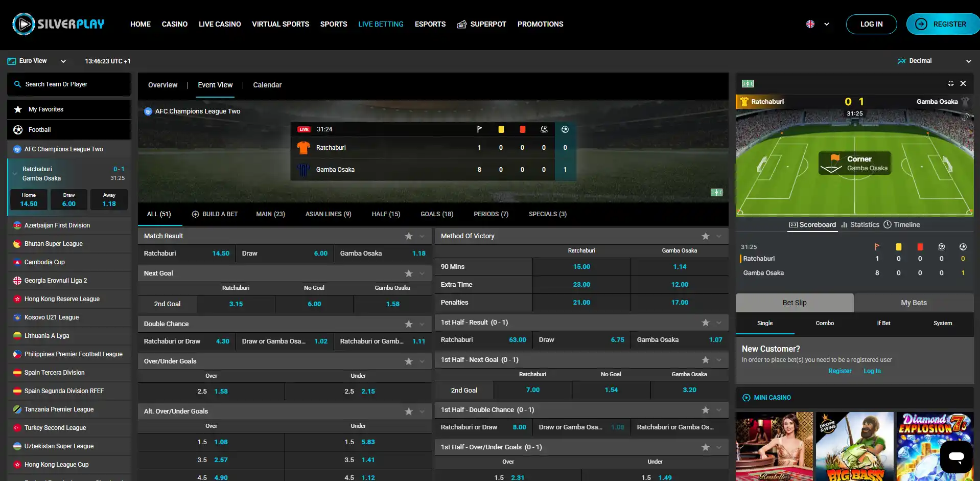Screen dimensions: 980x481
Task: Pick Home odds 14.50 in sidebar
Action: point(29,200)
